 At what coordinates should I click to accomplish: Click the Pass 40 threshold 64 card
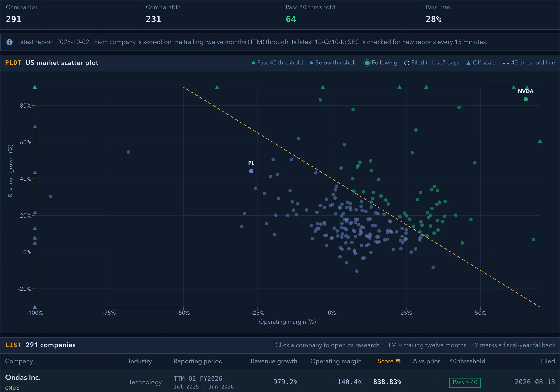[x=350, y=15]
